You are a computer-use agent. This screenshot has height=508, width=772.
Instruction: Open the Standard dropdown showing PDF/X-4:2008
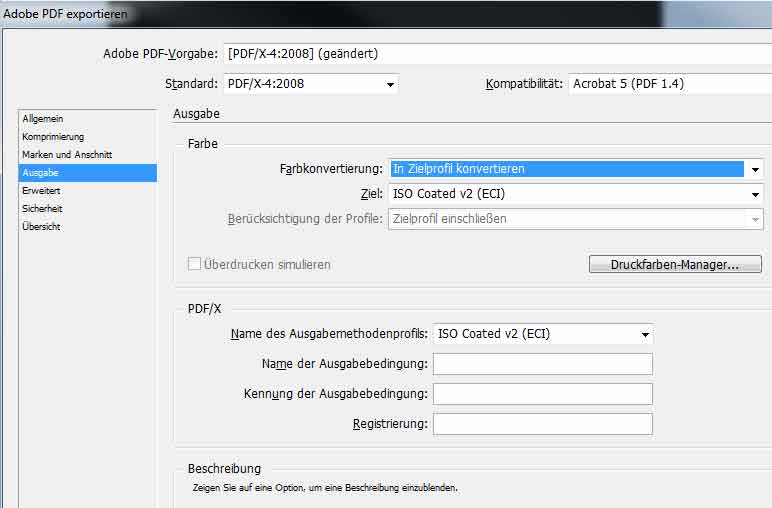click(x=311, y=84)
